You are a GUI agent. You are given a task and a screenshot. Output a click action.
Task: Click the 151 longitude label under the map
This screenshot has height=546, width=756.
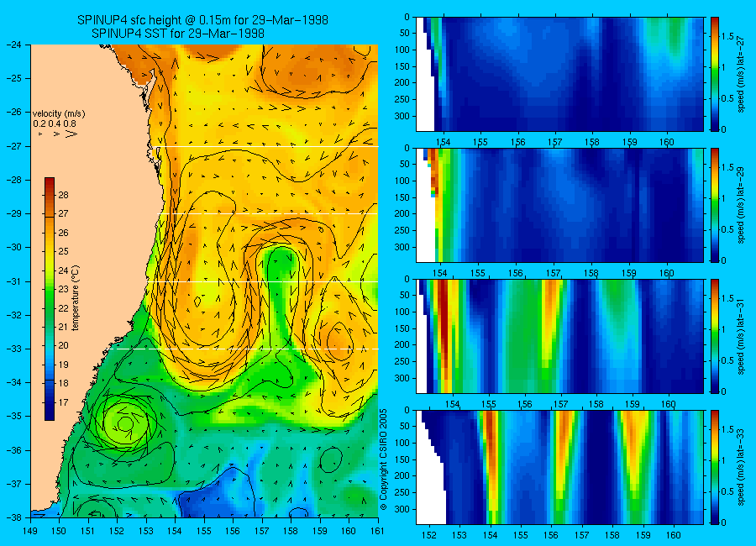point(88,531)
